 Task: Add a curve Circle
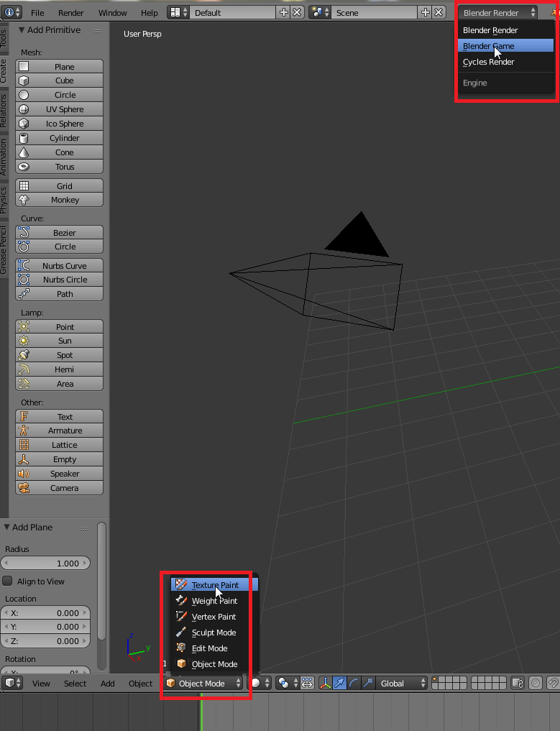[x=59, y=247]
